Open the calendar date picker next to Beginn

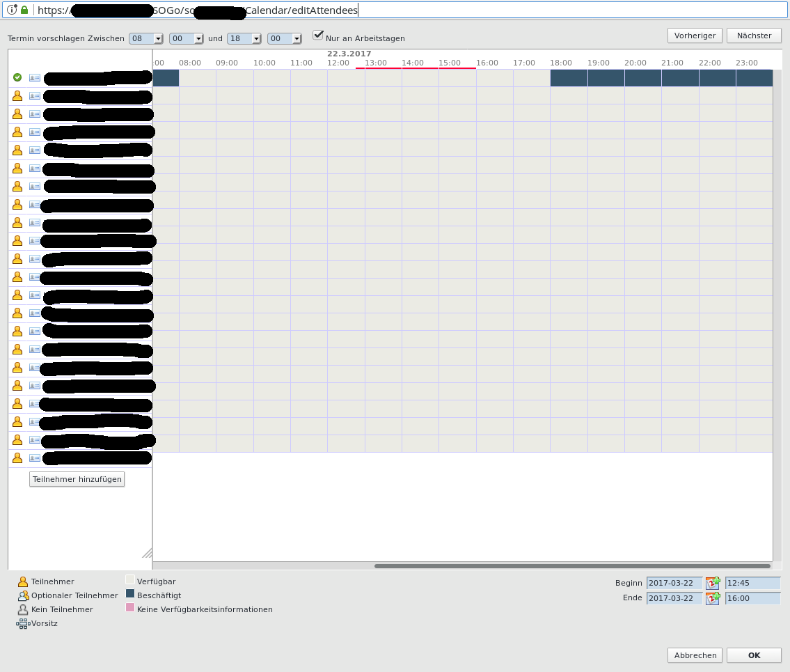(x=713, y=583)
